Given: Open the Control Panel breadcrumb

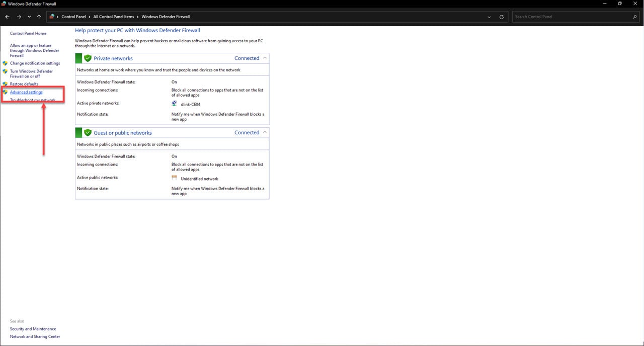Looking at the screenshot, I should click(x=74, y=17).
